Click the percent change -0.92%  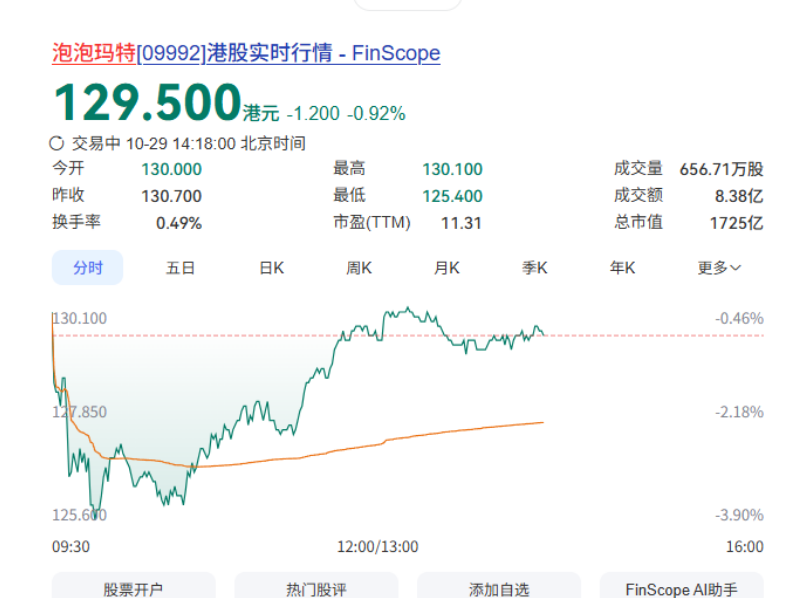point(376,114)
